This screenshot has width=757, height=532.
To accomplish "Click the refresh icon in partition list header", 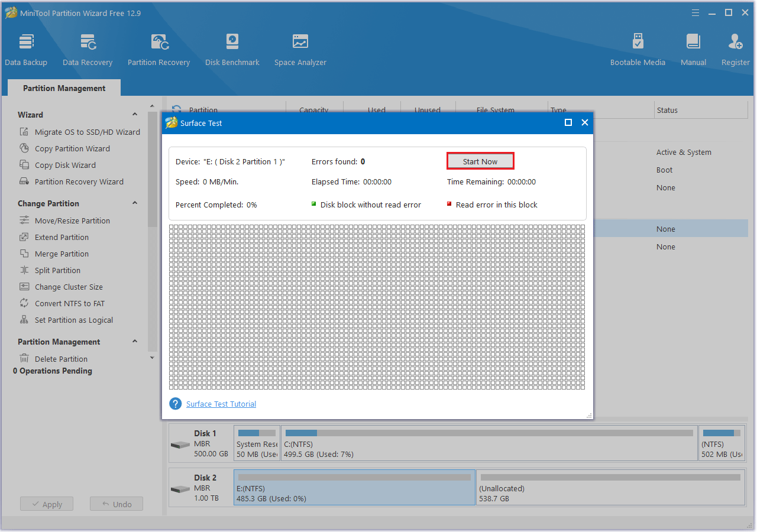I will [x=176, y=109].
